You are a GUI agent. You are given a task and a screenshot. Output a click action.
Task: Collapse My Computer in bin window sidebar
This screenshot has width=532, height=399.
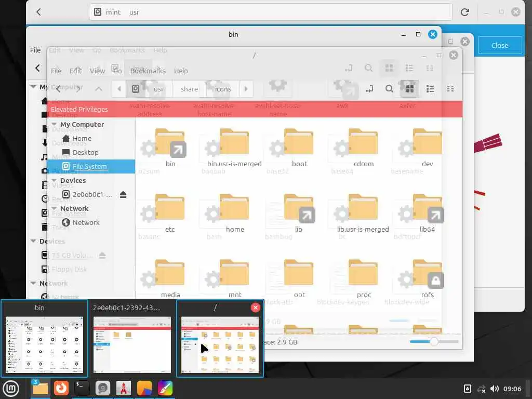tap(33, 87)
